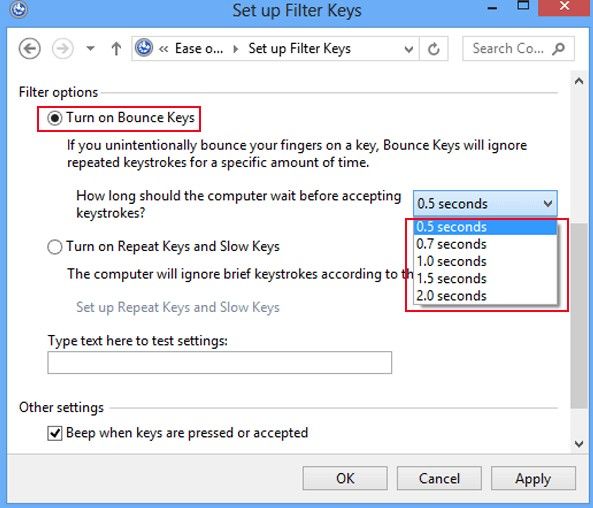This screenshot has width=593, height=508.
Task: Choose 1.5 seconds in the dropdown list
Action: tap(485, 279)
